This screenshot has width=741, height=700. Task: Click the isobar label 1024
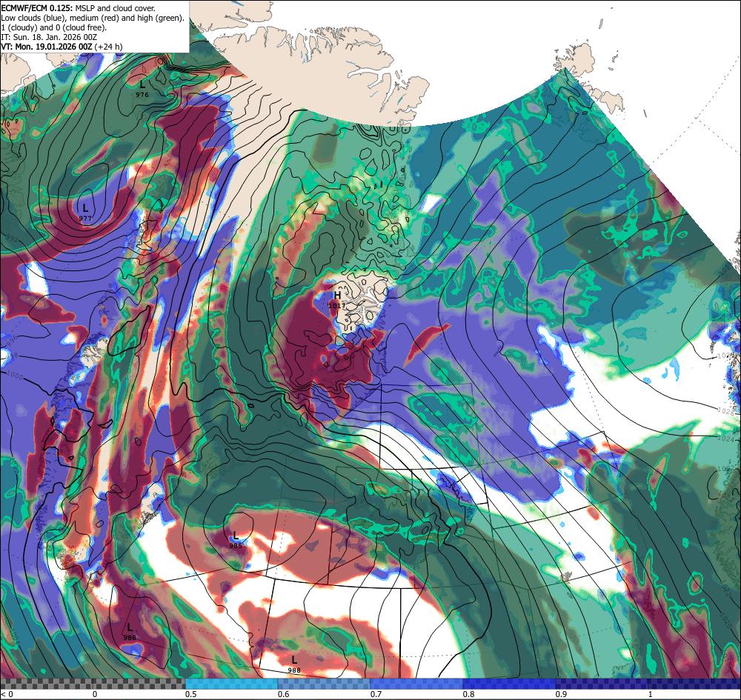click(725, 439)
